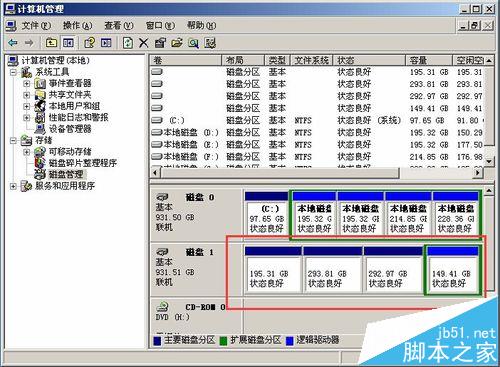Click the horizontal scrollbar left arrow
The image size is (500, 367).
(x=155, y=173)
